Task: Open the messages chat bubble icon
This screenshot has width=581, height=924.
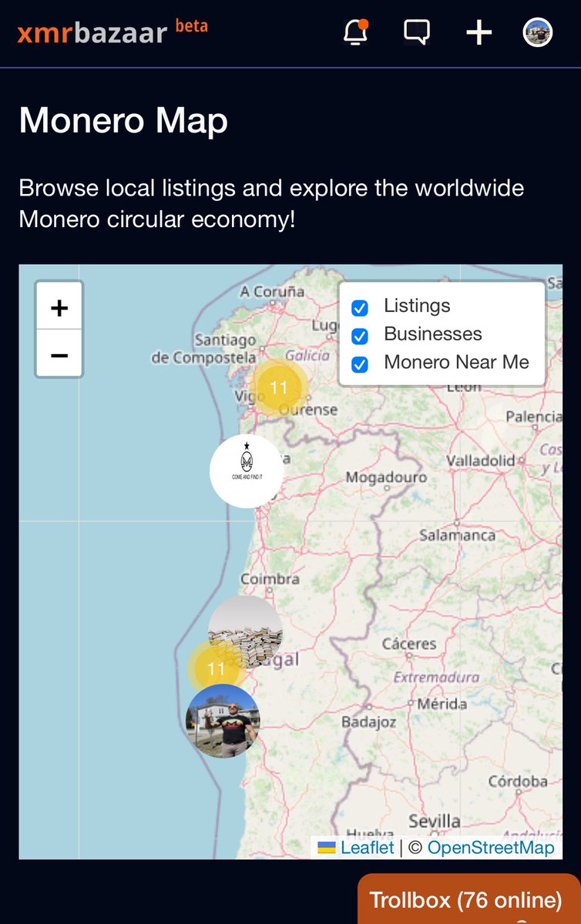Action: (417, 32)
